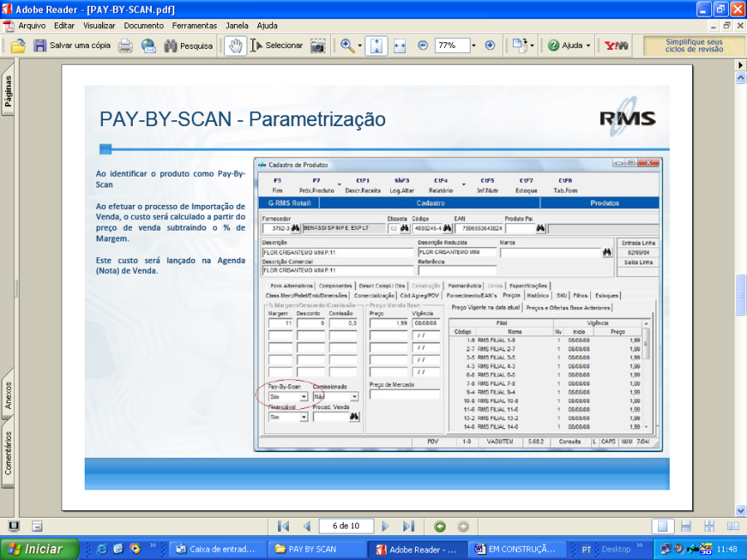Activate the Selecionar selection tool
The image size is (747, 560).
pos(276,46)
